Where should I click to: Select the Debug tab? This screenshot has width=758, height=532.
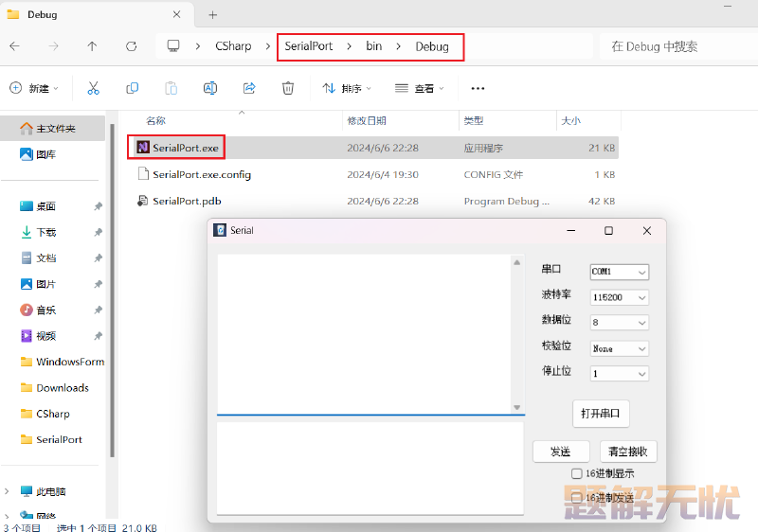click(x=97, y=14)
